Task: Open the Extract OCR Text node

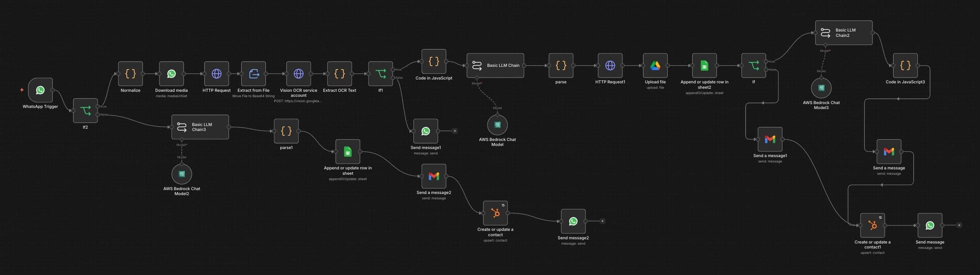Action: [x=339, y=74]
